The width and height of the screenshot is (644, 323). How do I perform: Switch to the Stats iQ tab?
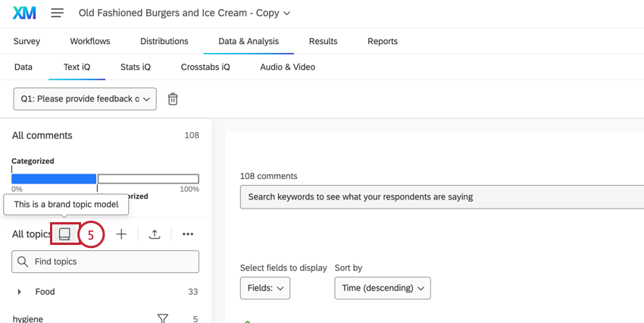[136, 67]
